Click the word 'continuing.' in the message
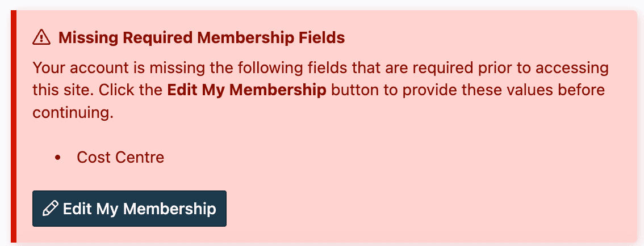The image size is (644, 246). pyautogui.click(x=73, y=112)
